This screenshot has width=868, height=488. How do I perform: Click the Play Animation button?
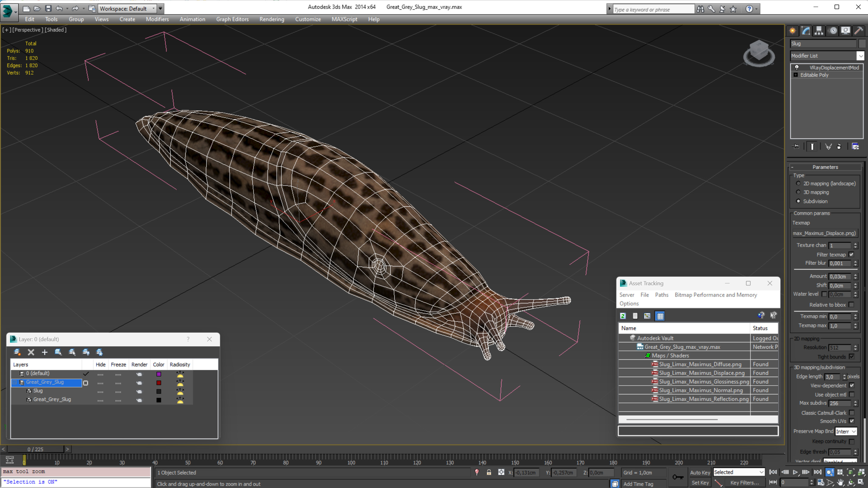click(x=795, y=472)
